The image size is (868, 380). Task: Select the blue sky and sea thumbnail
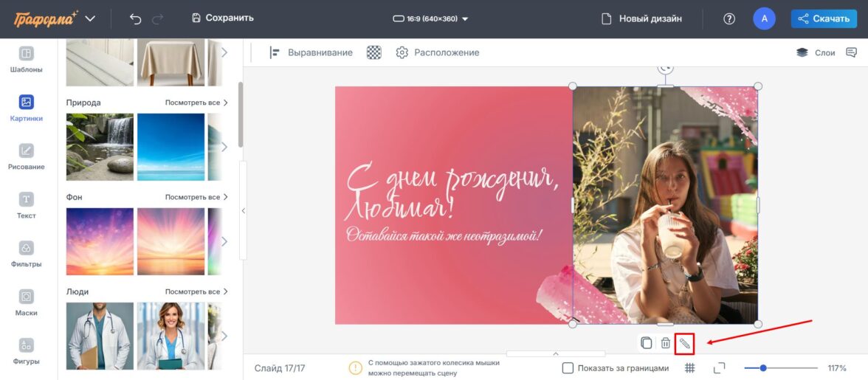tap(171, 147)
